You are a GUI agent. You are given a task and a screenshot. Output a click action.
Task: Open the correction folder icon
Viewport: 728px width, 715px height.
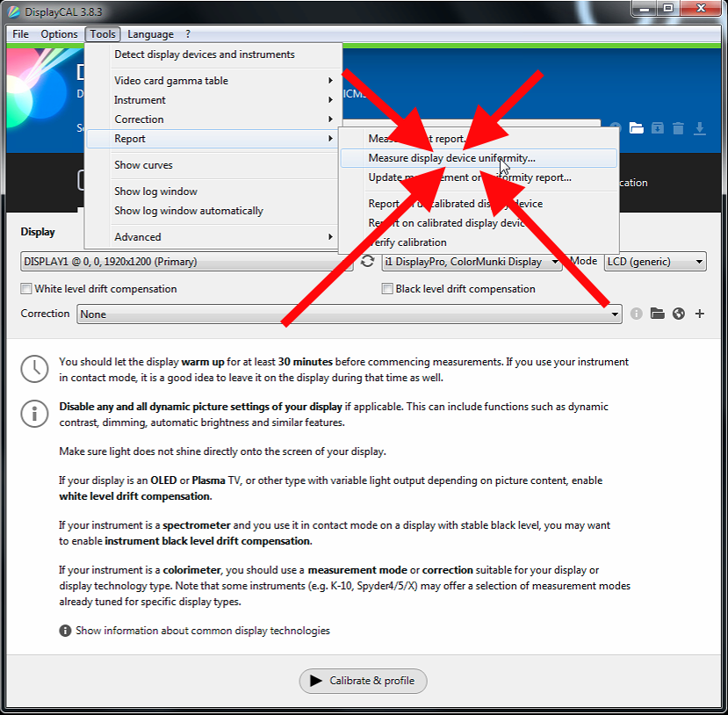657,314
